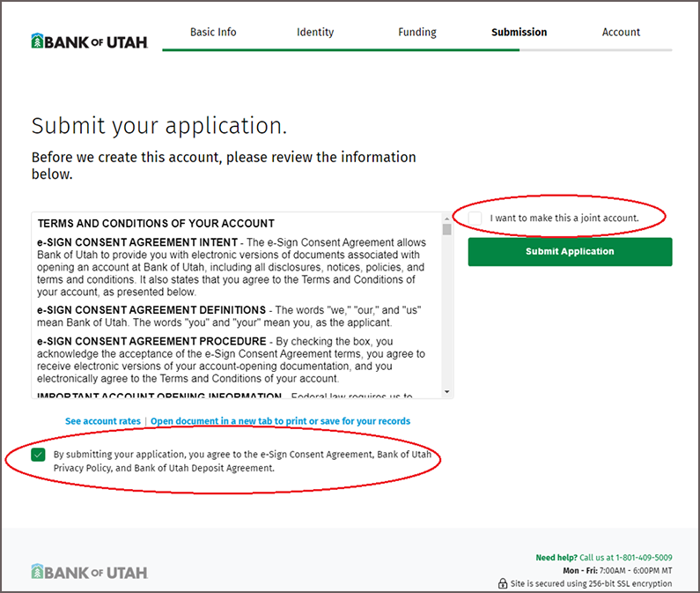Click the Submit Application button

(x=570, y=252)
